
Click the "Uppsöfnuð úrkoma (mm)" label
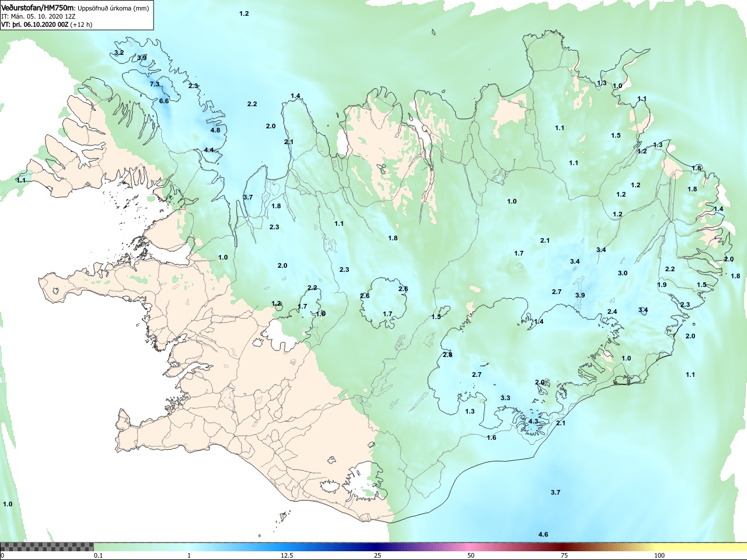click(x=113, y=9)
